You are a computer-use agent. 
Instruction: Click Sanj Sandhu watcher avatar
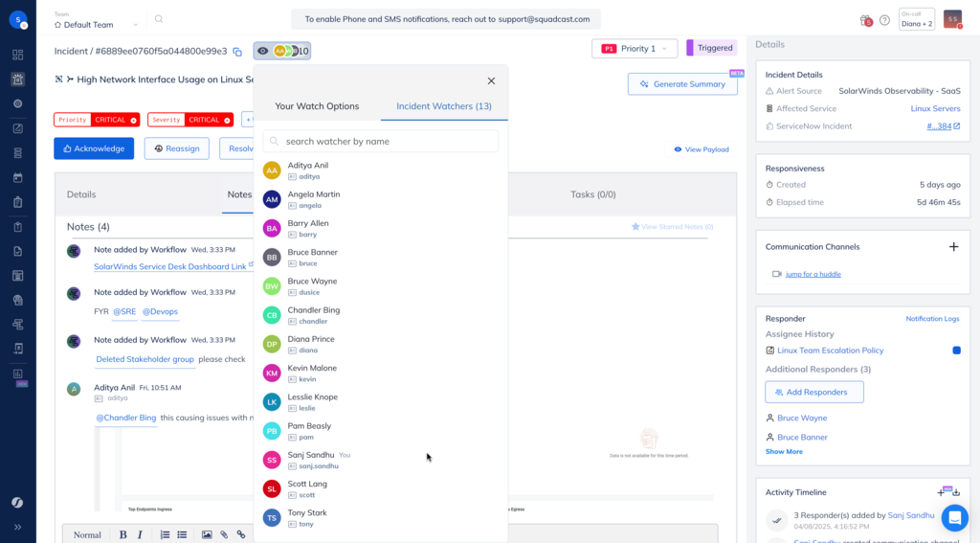point(272,460)
